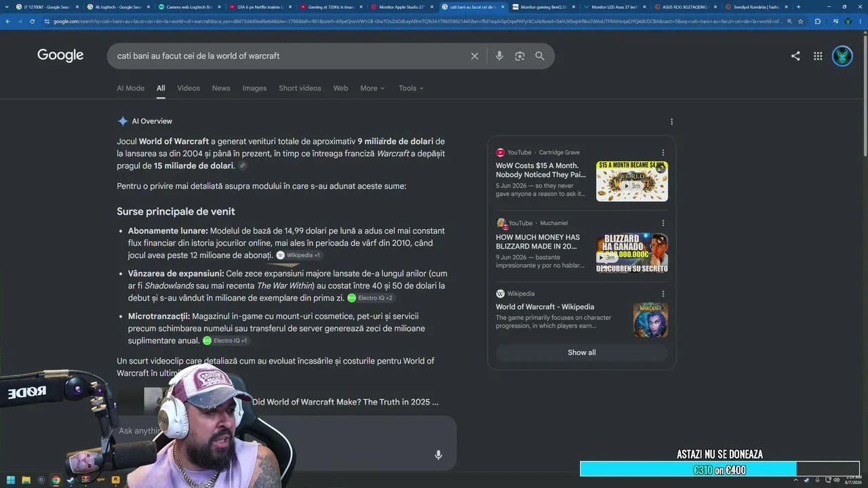This screenshot has width=868, height=488.
Task: Open options for the Muchamiel video result
Action: pos(663,223)
